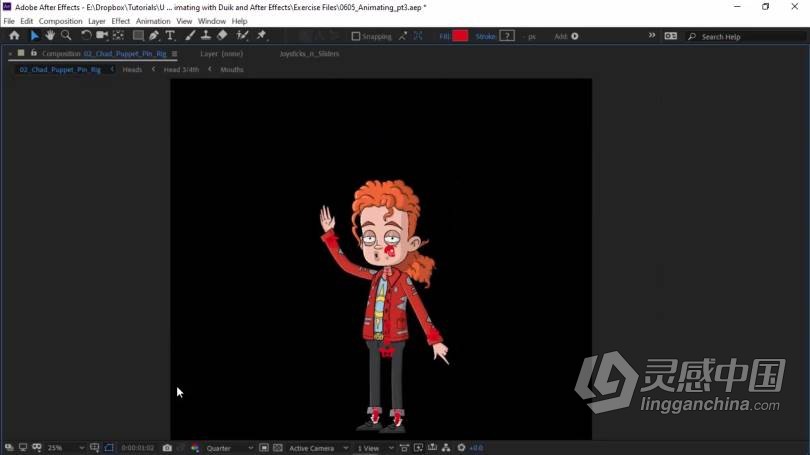810x455 pixels.
Task: Navigate to the Head 3/4th breadcrumb
Action: [181, 69]
